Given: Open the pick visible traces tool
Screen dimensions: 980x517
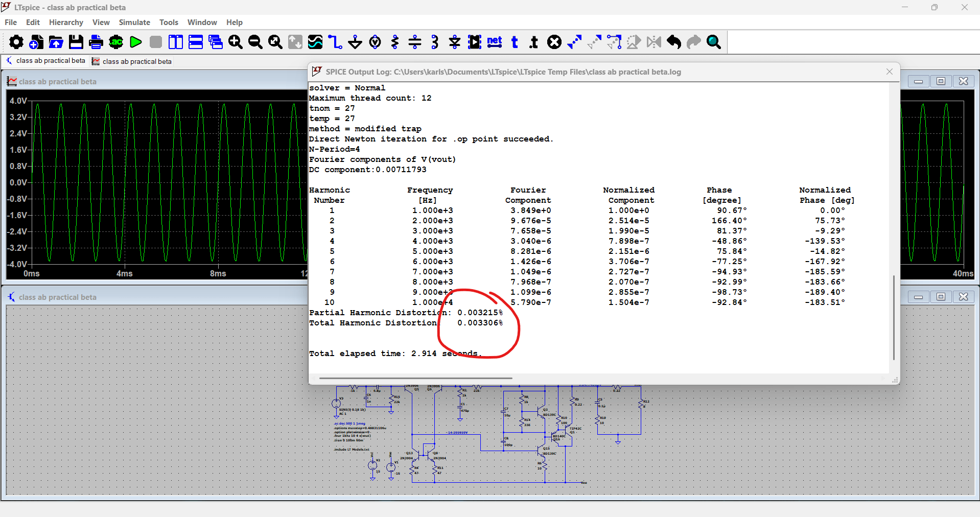Looking at the screenshot, I should point(315,42).
